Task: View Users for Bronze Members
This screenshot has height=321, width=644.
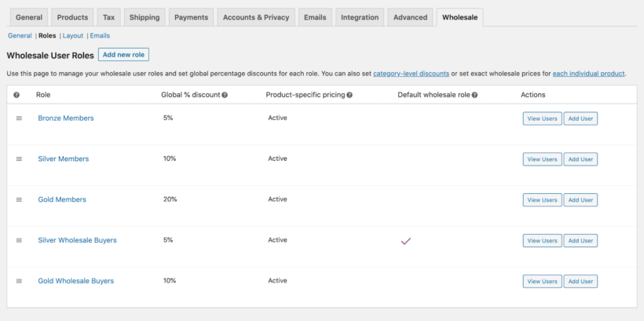Action: coord(542,119)
